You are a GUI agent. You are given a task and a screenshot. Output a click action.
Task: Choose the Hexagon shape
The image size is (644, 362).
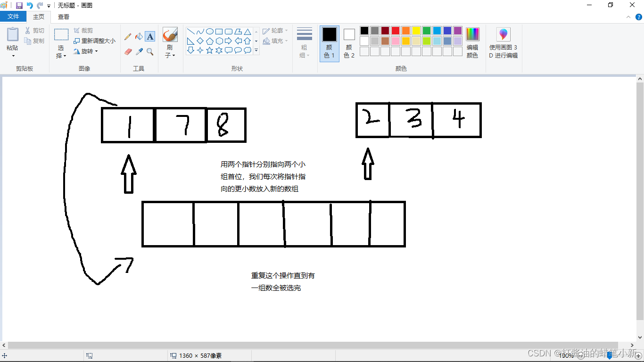(x=219, y=41)
